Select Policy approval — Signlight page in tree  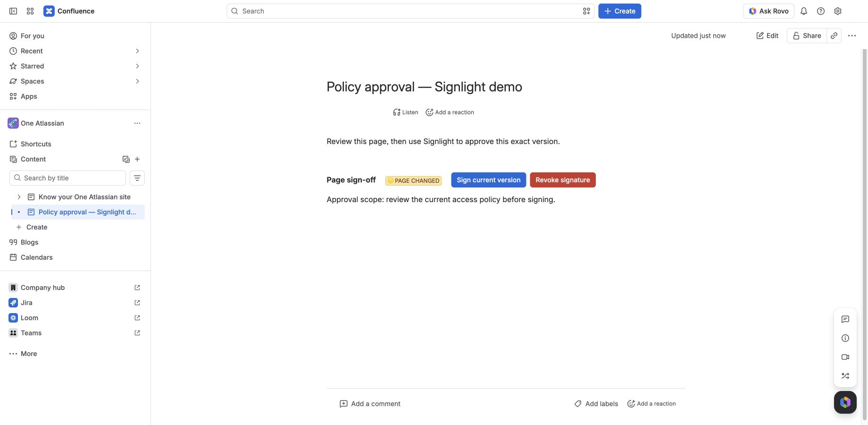(78, 212)
